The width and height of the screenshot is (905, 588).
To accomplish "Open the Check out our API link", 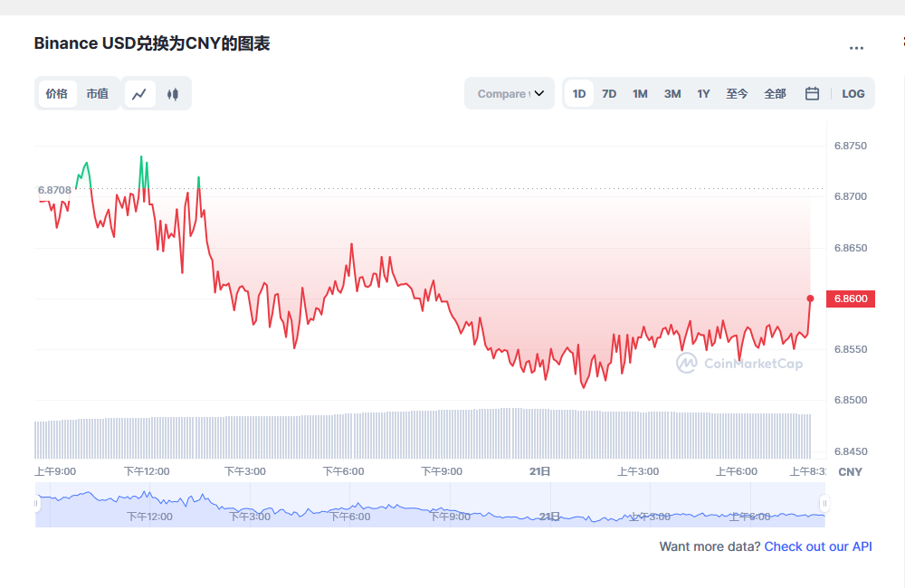I will pyautogui.click(x=818, y=546).
